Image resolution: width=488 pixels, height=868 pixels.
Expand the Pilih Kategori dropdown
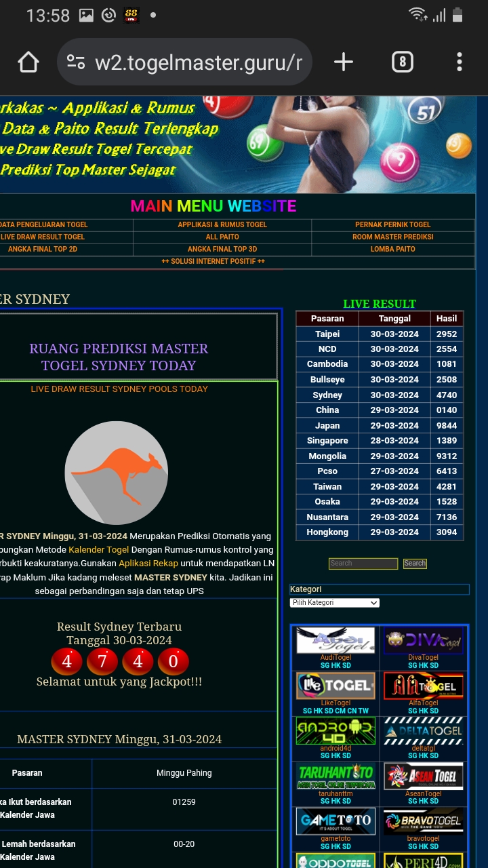(x=334, y=603)
